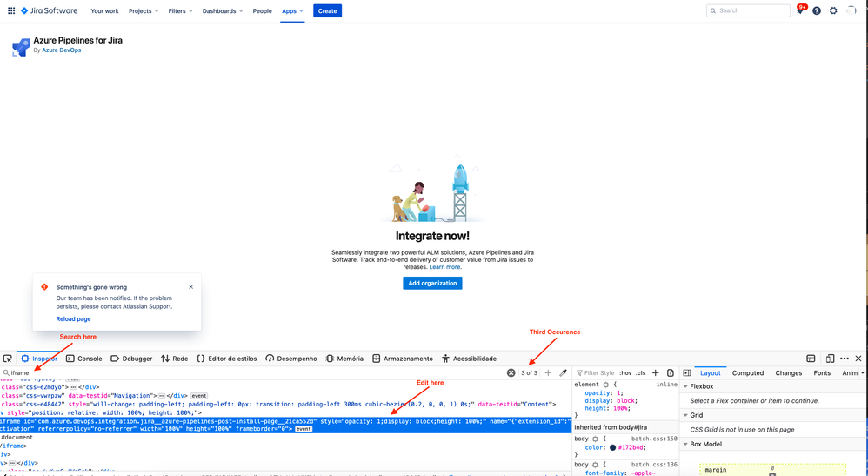Pick a color with the eyedropper tool
The image size is (868, 476).
pos(563,373)
